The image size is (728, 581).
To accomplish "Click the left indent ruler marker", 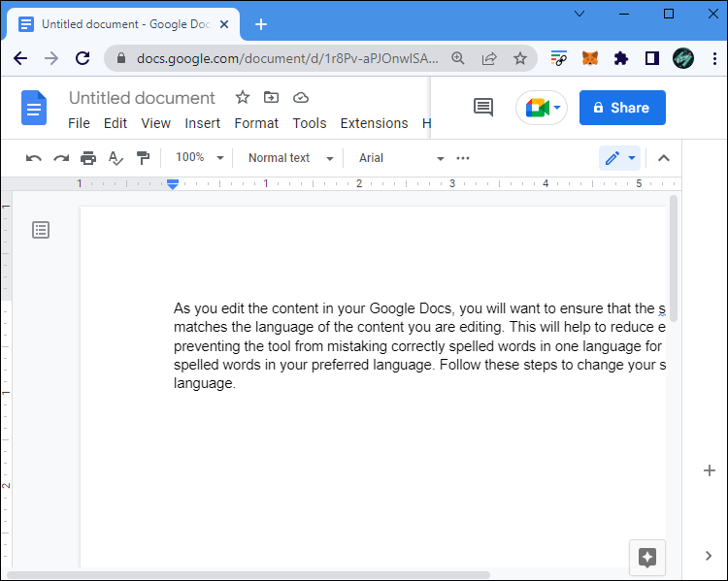I will pyautogui.click(x=173, y=184).
